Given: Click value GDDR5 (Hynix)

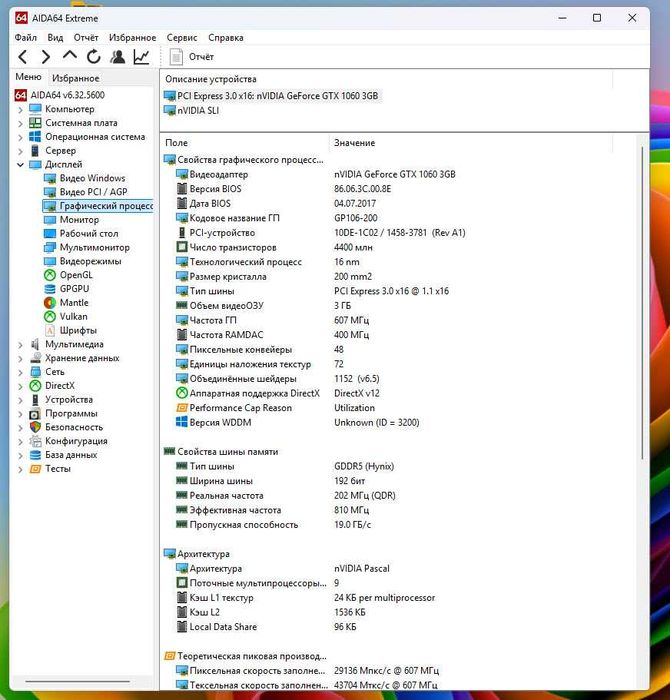Looking at the screenshot, I should coord(364,467).
